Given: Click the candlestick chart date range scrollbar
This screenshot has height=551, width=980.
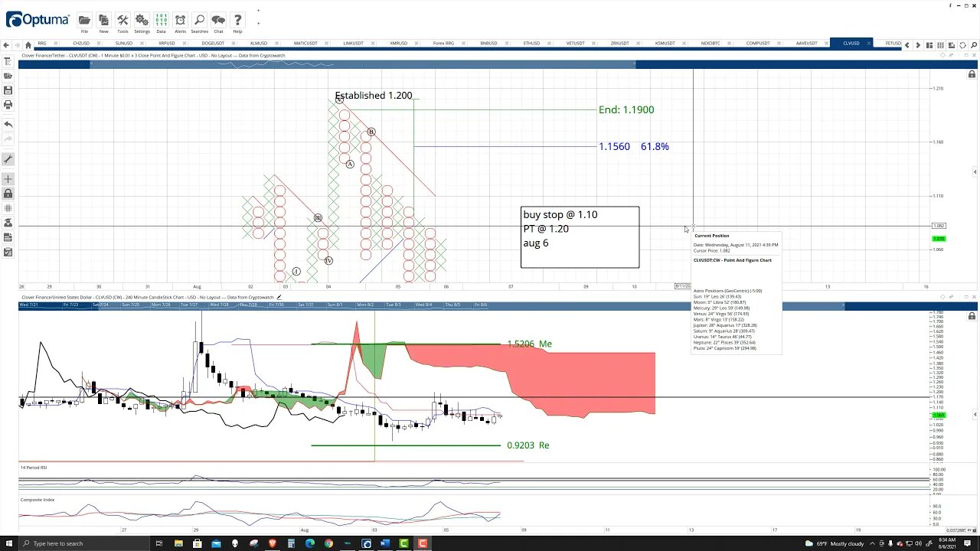Looking at the screenshot, I should point(432,305).
